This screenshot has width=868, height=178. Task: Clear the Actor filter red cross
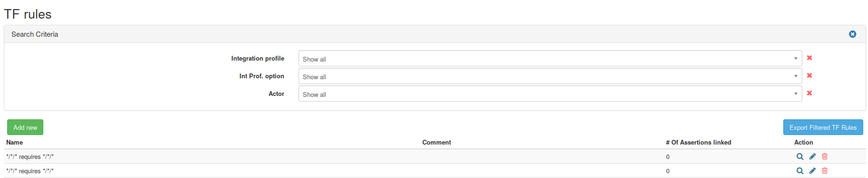click(x=809, y=93)
